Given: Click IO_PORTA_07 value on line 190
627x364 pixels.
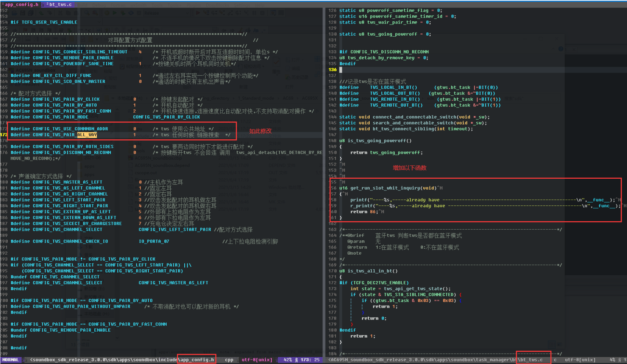Looking at the screenshot, I should coord(154,241).
